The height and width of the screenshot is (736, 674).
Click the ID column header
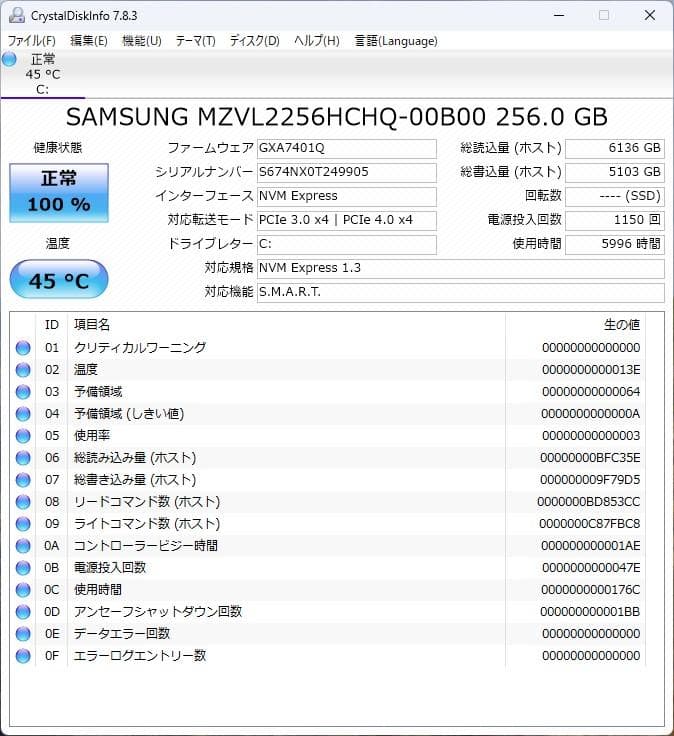click(52, 325)
